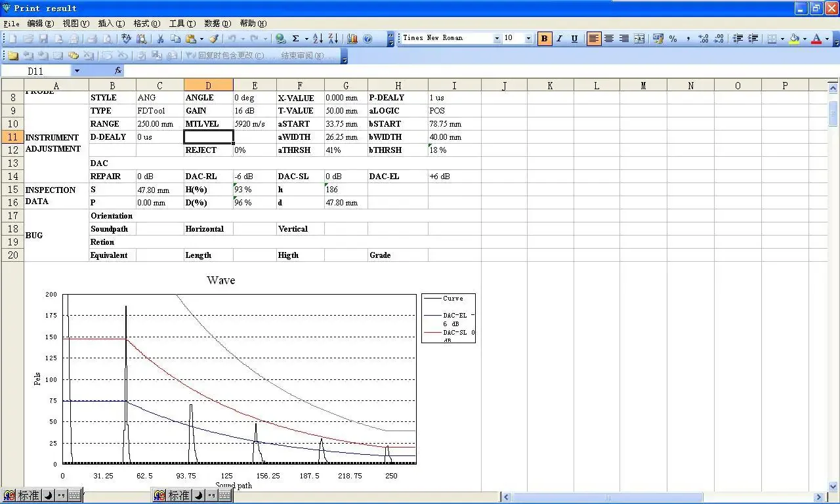
Task: Select the Format Painter brush icon
Action: [x=214, y=39]
